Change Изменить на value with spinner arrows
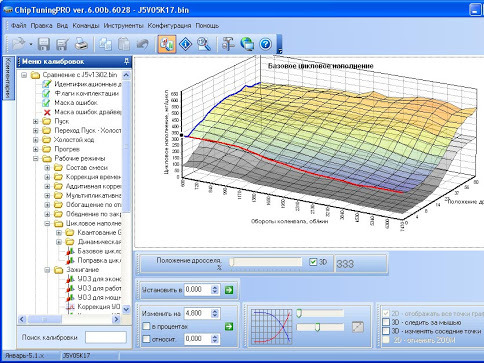This screenshot has width=484, height=363. (x=215, y=313)
